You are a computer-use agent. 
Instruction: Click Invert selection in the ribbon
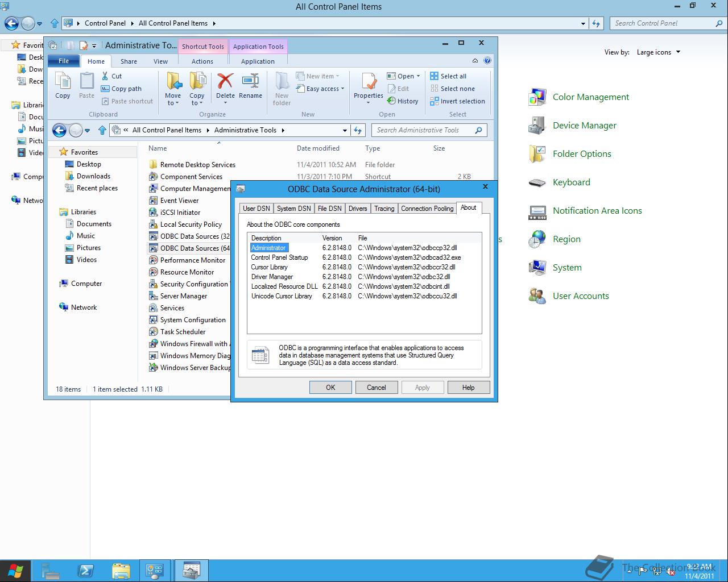[x=457, y=101]
